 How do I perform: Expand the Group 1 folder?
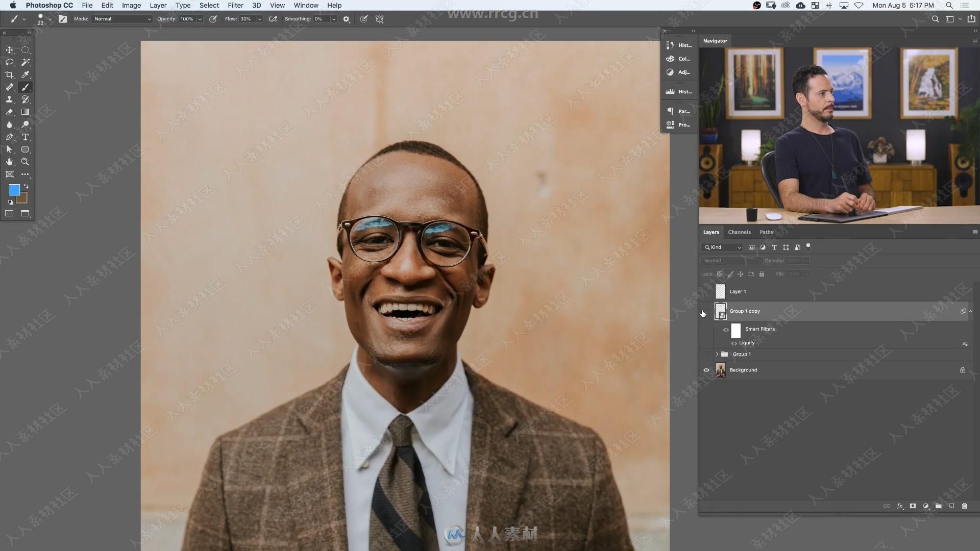717,354
